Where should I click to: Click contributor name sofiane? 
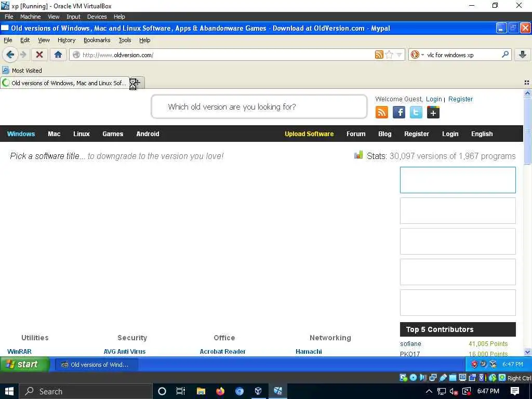[410, 344]
